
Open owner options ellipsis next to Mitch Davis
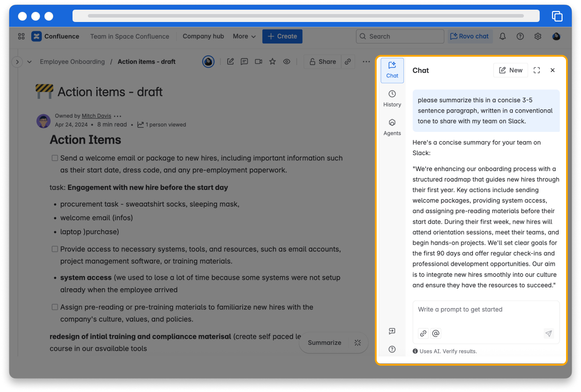coord(117,116)
